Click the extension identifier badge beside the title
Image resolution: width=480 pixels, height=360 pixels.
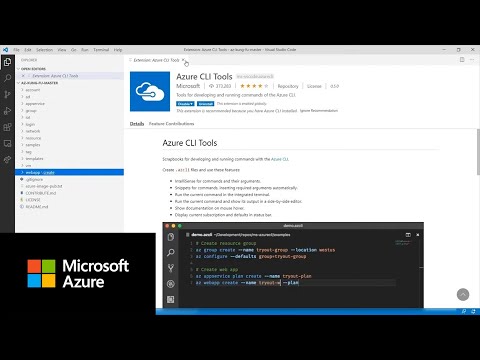255,77
